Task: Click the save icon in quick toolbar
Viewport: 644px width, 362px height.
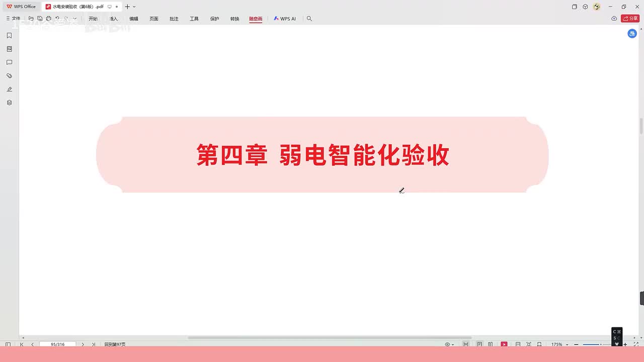Action: click(x=40, y=19)
